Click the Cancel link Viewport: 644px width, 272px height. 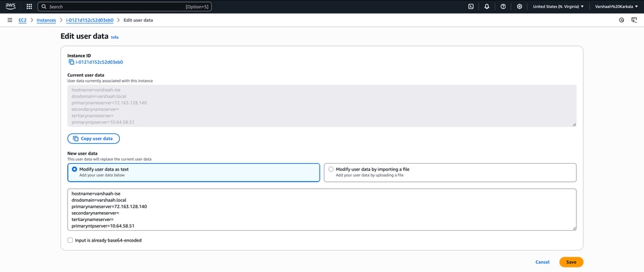(542, 262)
